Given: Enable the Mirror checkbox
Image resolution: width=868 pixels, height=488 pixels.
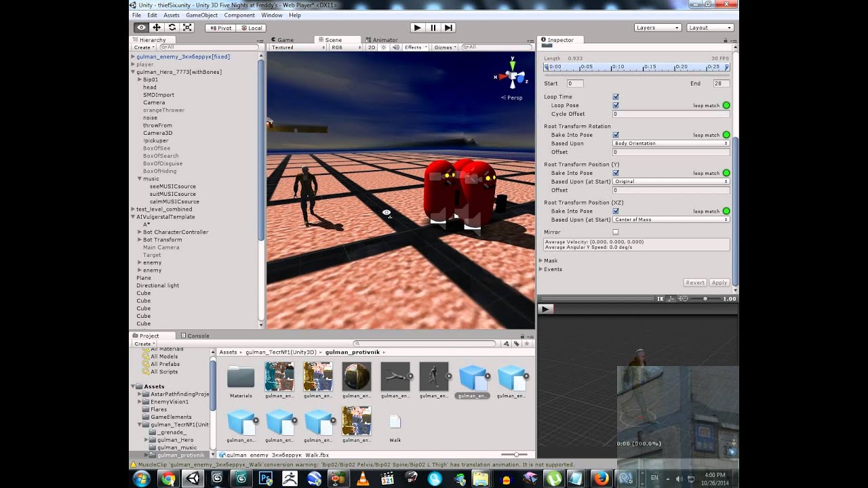Looking at the screenshot, I should 616,232.
